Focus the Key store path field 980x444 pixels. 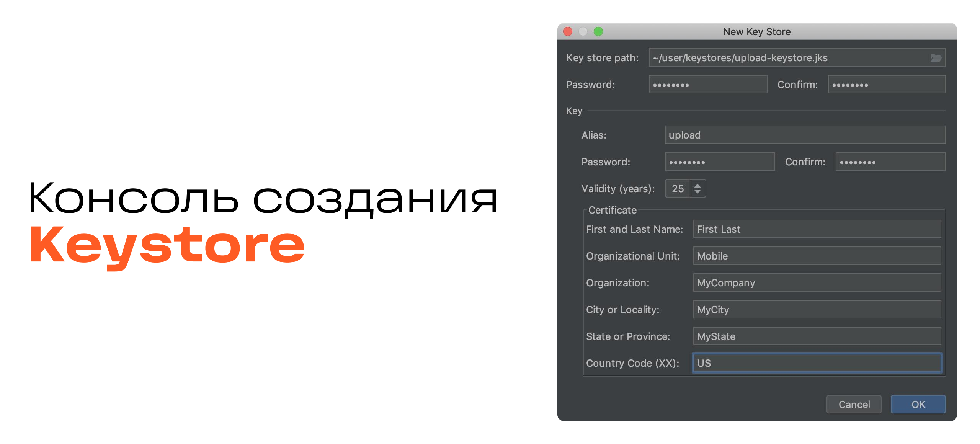tap(785, 58)
